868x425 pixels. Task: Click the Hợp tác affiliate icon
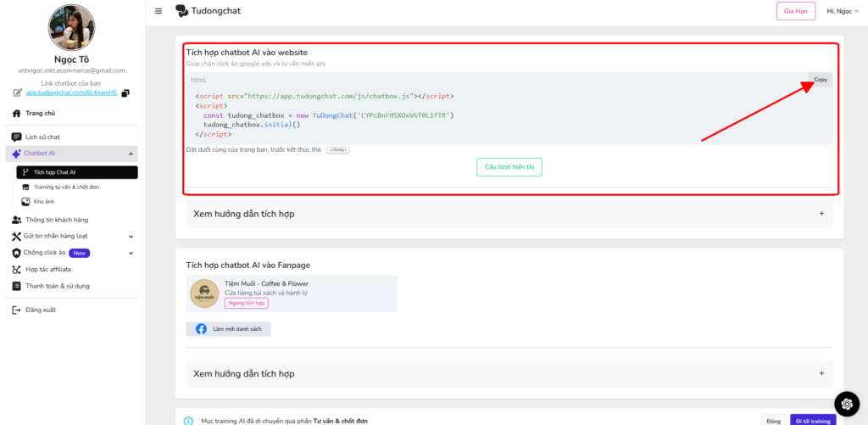[x=17, y=269]
